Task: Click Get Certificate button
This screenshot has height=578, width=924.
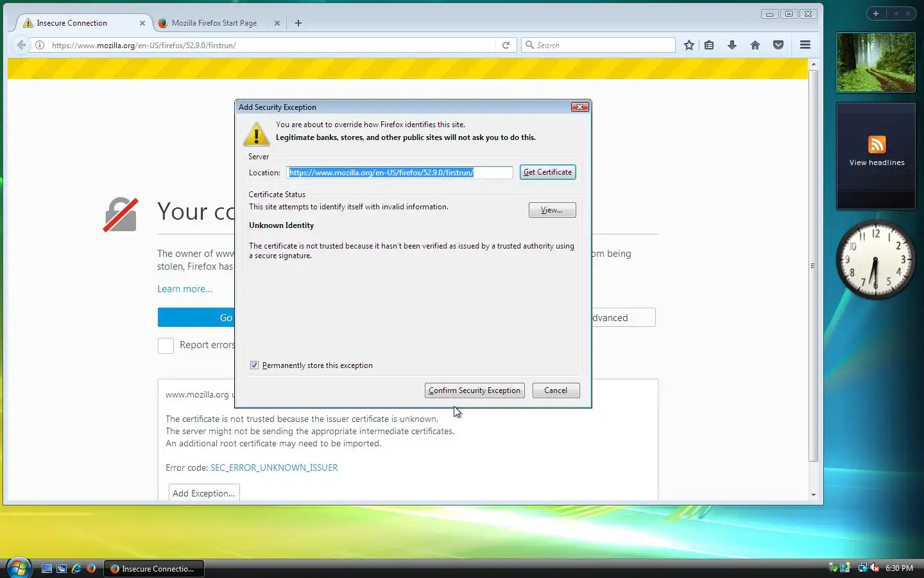Action: point(547,172)
